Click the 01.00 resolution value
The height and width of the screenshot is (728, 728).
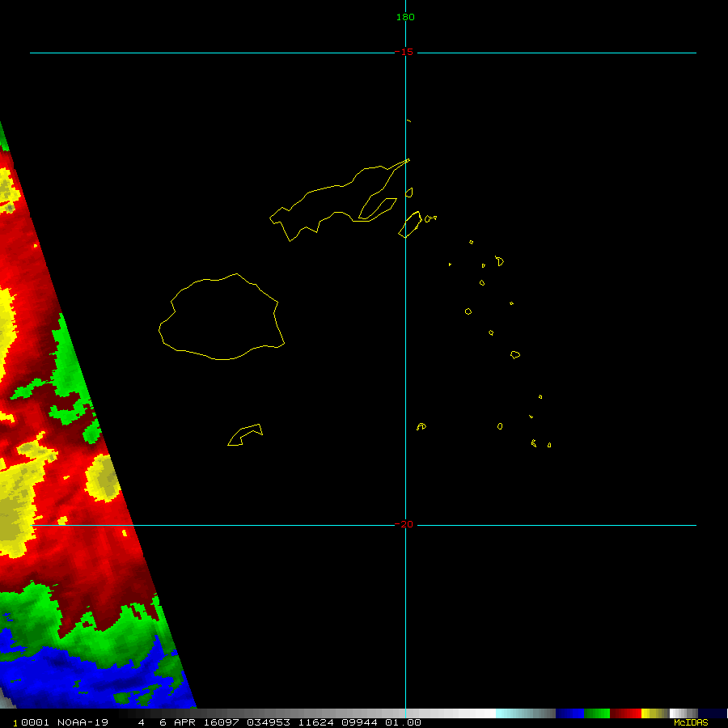[403, 722]
